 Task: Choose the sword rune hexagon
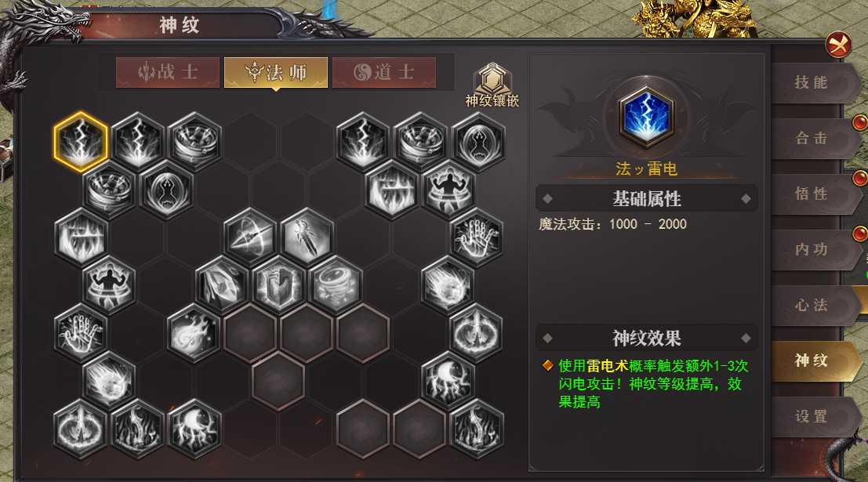coord(307,237)
